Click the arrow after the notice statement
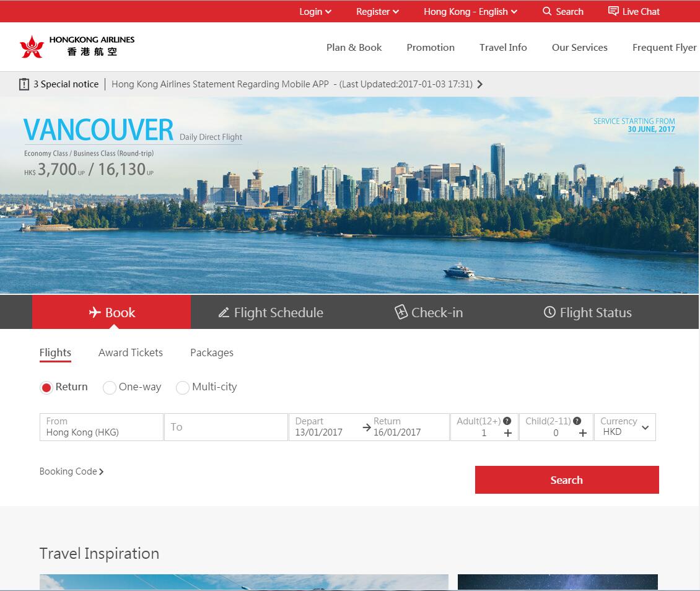Screen dimensions: 700x591 (480, 84)
